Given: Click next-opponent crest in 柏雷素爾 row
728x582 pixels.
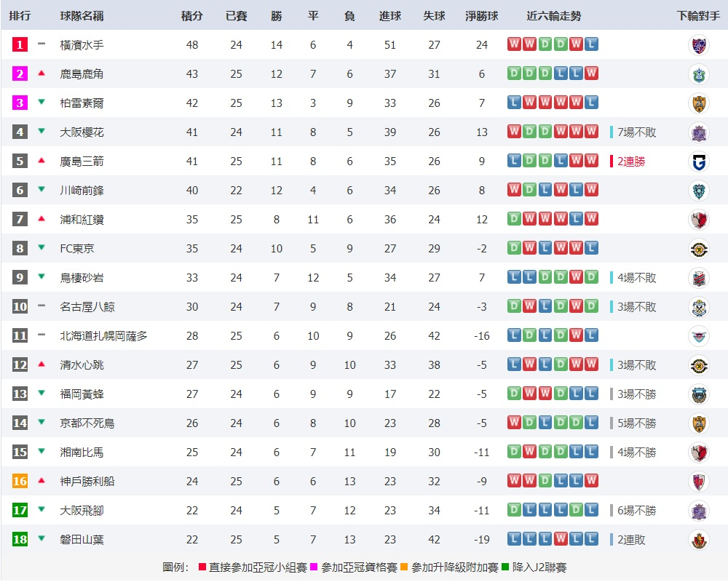Looking at the screenshot, I should pos(699,103).
